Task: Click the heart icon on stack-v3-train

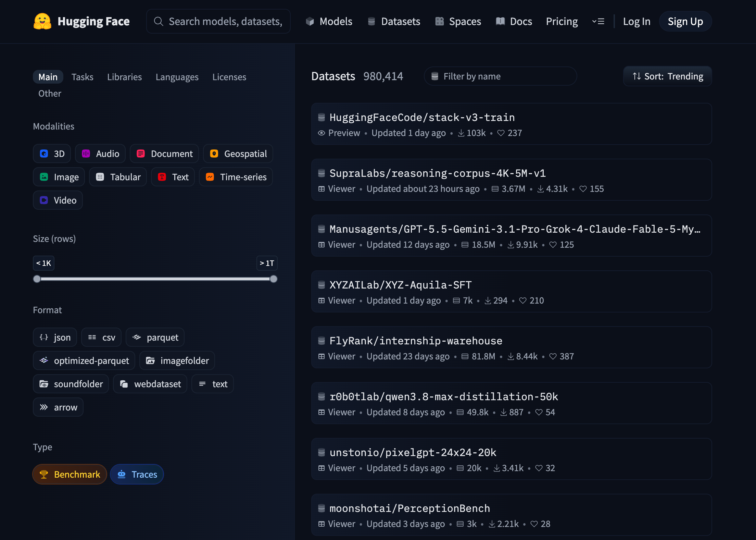Action: (501, 133)
